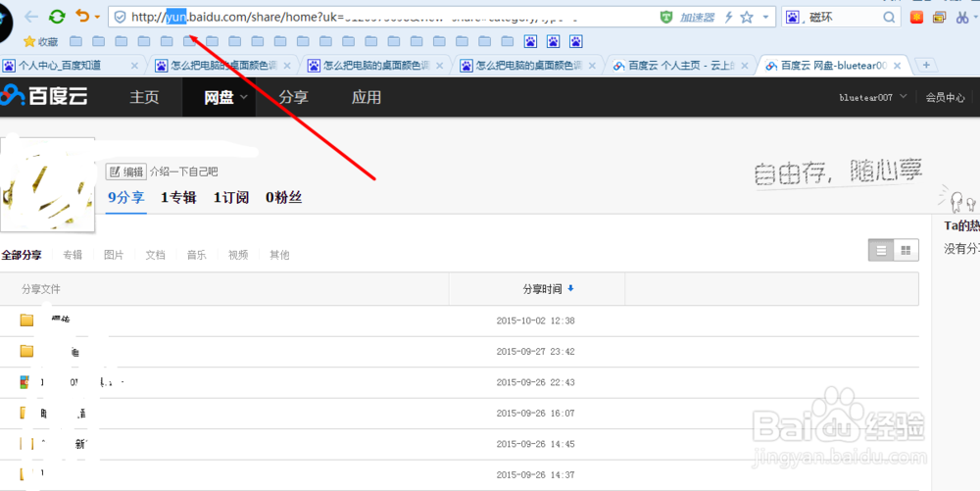Select the 百度云 网盘-bluetear00 tab
This screenshot has height=491, width=980.
pos(834,65)
